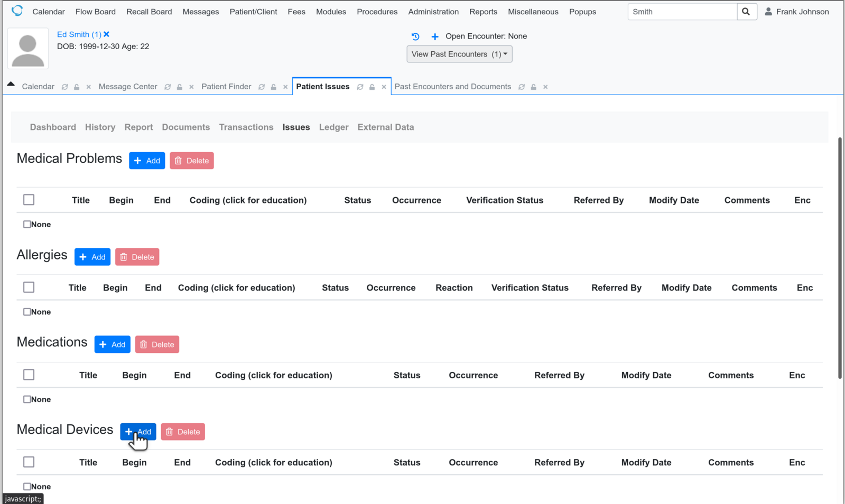The image size is (845, 504).
Task: Lock the Patient Finder tab
Action: pos(273,87)
